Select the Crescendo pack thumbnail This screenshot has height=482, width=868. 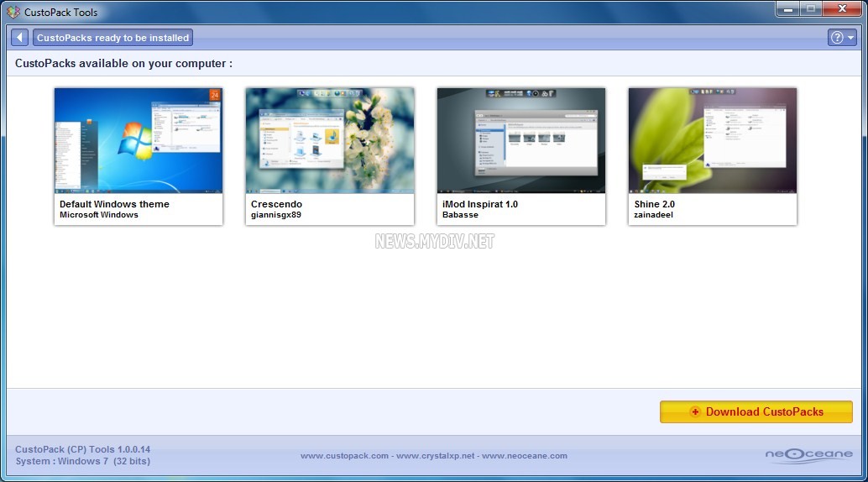point(330,140)
